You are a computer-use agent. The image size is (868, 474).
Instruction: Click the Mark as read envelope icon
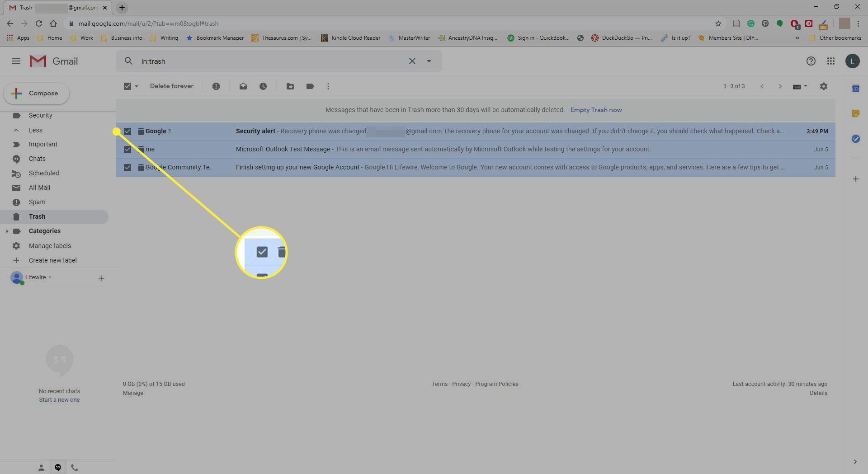point(243,86)
